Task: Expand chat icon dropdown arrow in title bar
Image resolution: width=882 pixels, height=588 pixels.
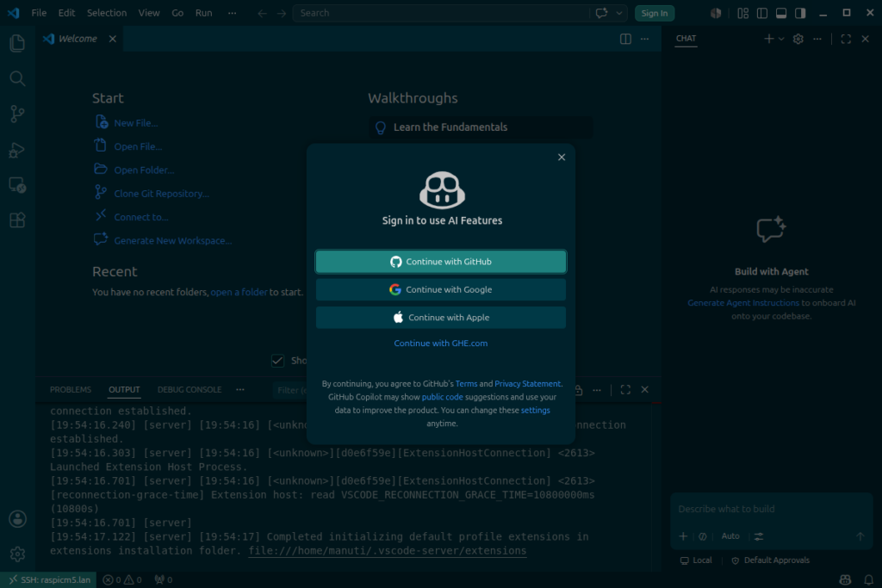Action: coord(619,13)
